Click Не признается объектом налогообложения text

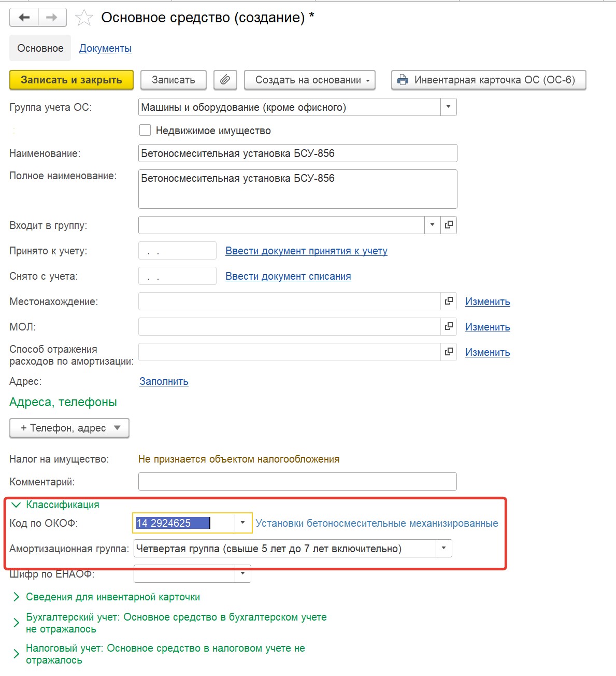(x=239, y=459)
